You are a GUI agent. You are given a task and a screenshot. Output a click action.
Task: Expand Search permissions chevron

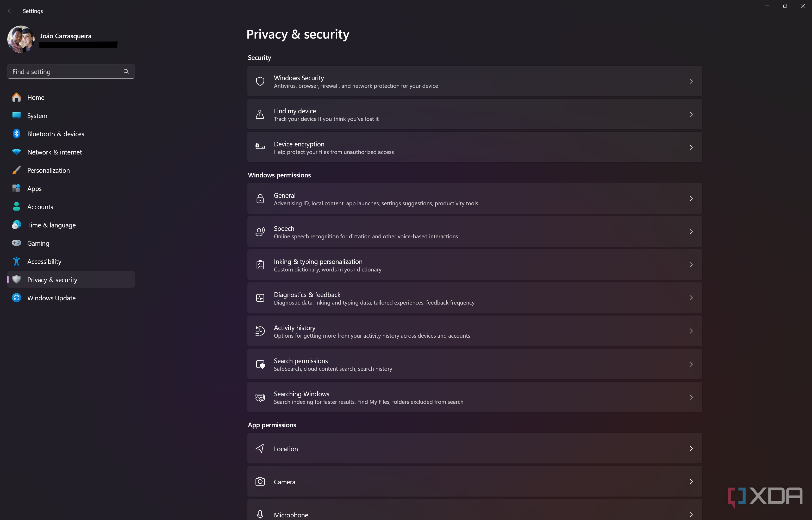pos(691,364)
